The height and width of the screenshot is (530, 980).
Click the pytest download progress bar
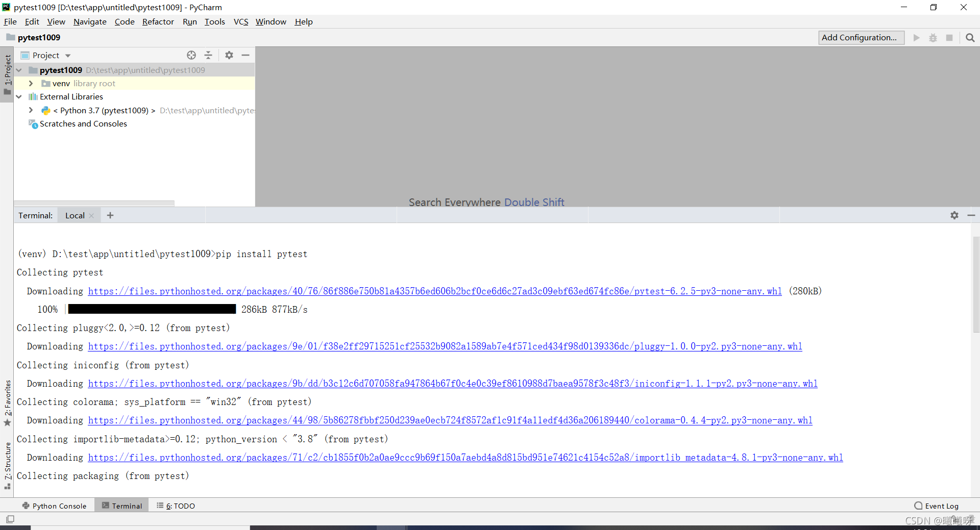152,309
